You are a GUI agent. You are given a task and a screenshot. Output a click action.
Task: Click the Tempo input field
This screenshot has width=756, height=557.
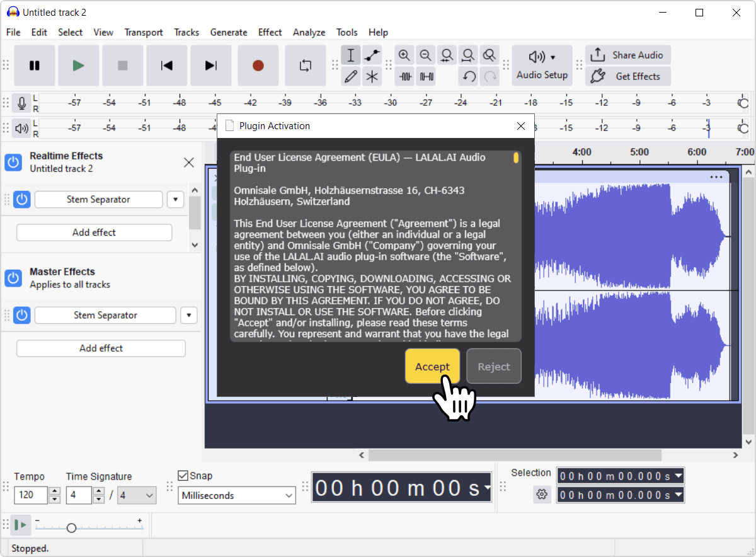31,495
